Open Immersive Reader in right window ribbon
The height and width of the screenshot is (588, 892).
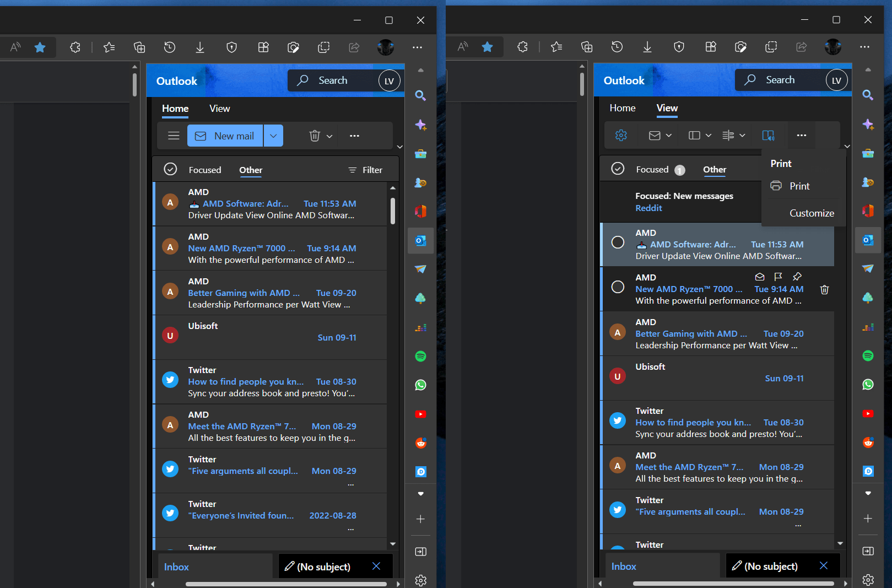tap(768, 136)
